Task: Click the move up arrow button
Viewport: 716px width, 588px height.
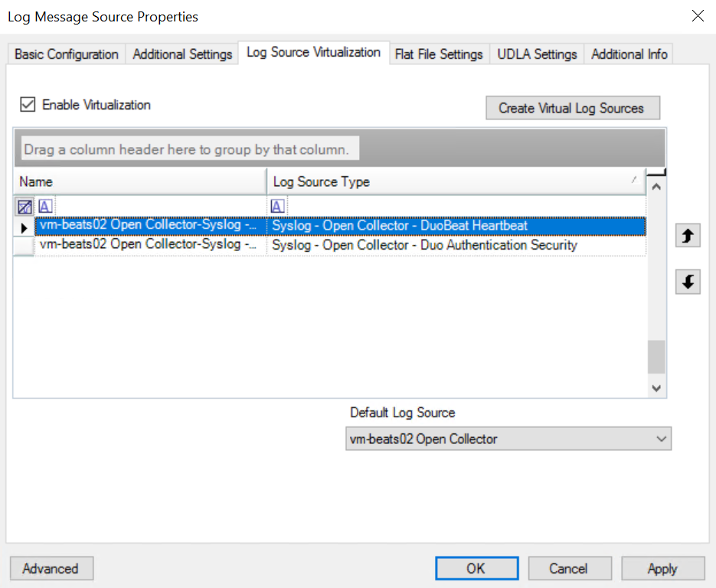Action: (688, 237)
